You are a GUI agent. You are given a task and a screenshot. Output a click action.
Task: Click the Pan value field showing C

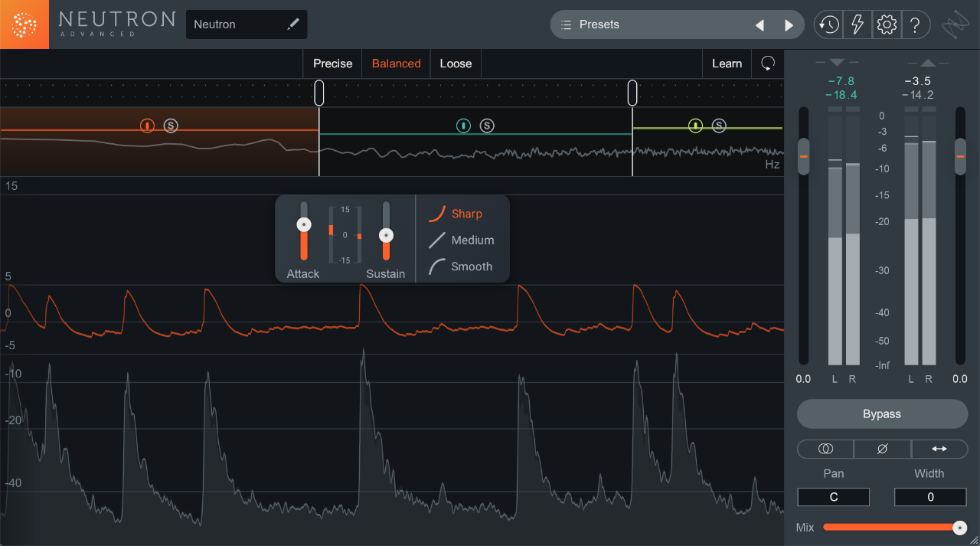click(x=834, y=497)
